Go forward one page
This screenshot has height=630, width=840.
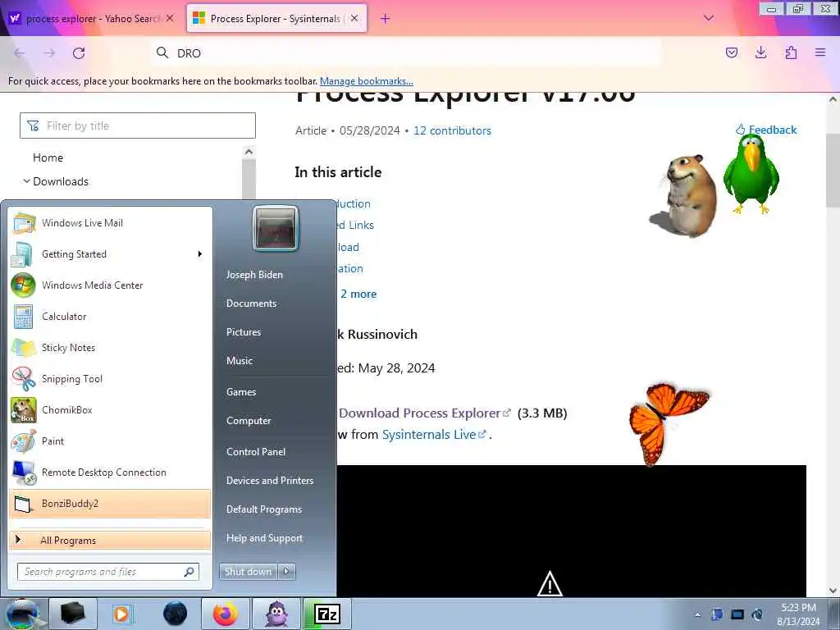coord(49,53)
